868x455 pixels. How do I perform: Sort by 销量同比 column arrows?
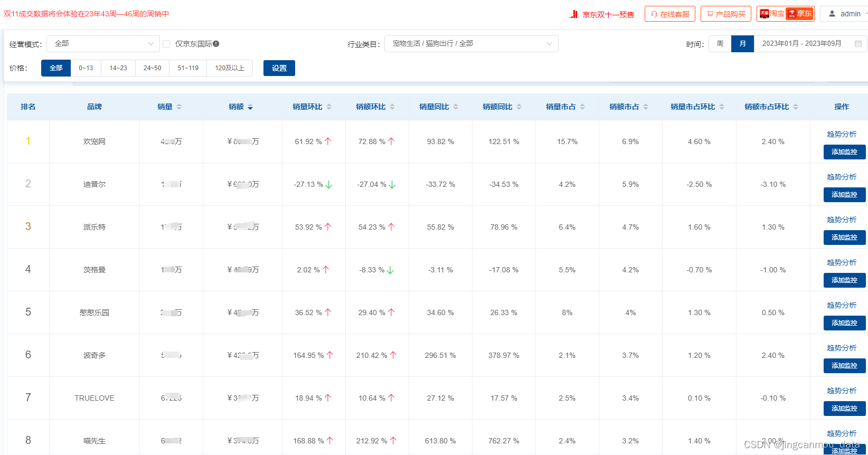click(x=456, y=107)
